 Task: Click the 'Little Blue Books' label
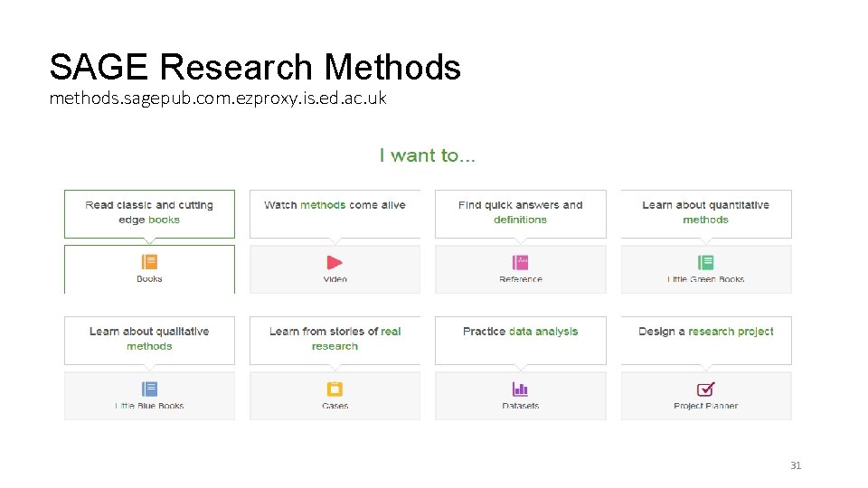click(x=149, y=406)
